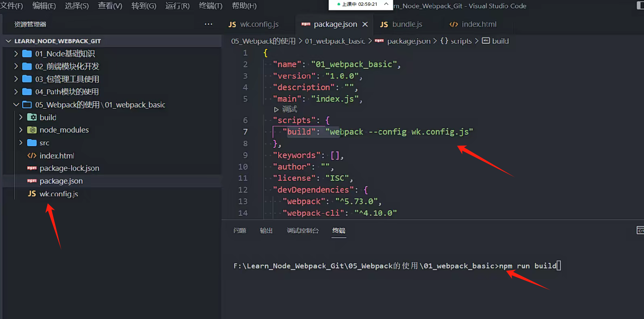This screenshot has width=644, height=319.
Task: Expand 03_包管理工具使用 folder chevron
Action: 16,79
